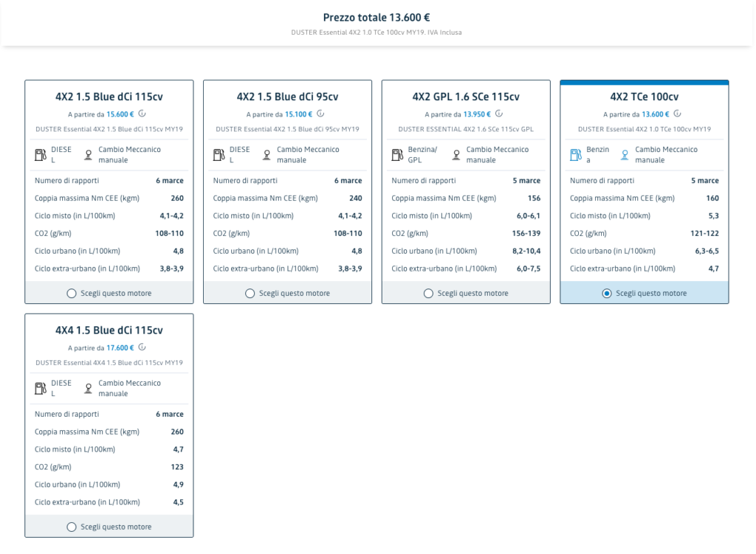The width and height of the screenshot is (756, 554).
Task: Click mixed cycle value 6,0-6,1
Action: [529, 216]
